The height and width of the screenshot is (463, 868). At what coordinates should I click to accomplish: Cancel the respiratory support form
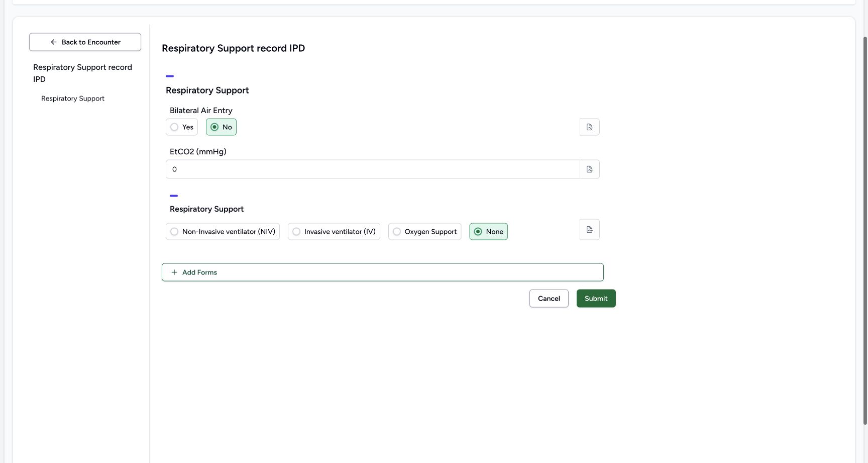click(x=549, y=299)
